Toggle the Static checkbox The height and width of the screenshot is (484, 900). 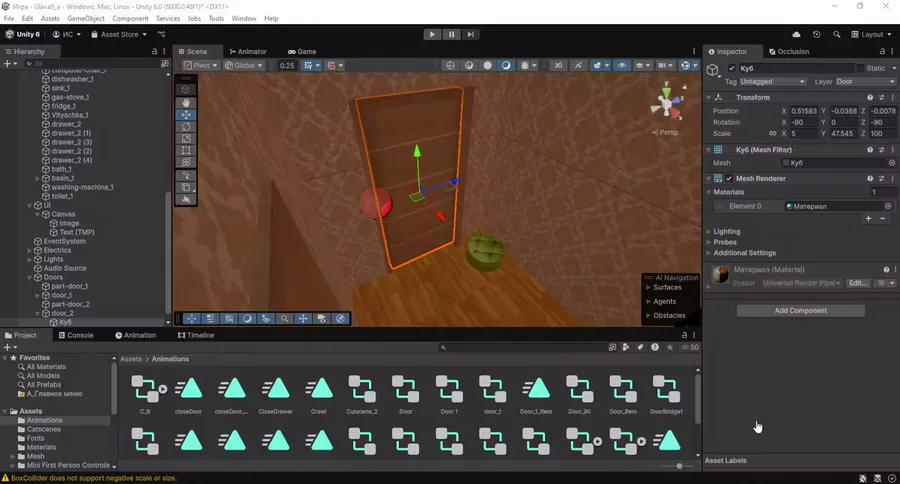click(860, 68)
